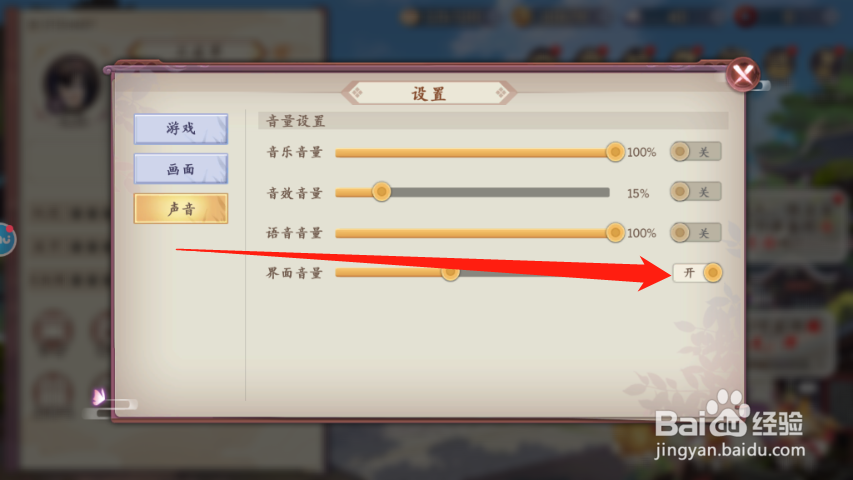This screenshot has width=853, height=480.
Task: Select the 声音 settings tab
Action: coord(181,208)
